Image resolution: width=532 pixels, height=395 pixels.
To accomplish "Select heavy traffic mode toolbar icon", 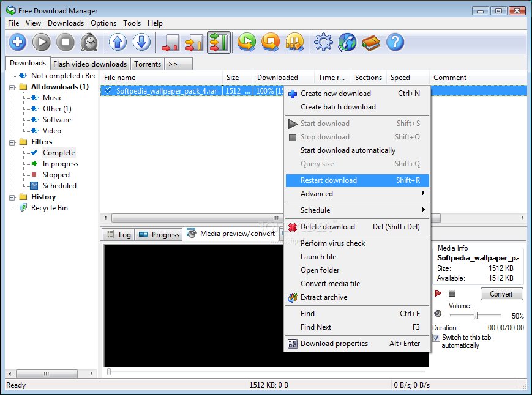I will tap(219, 42).
